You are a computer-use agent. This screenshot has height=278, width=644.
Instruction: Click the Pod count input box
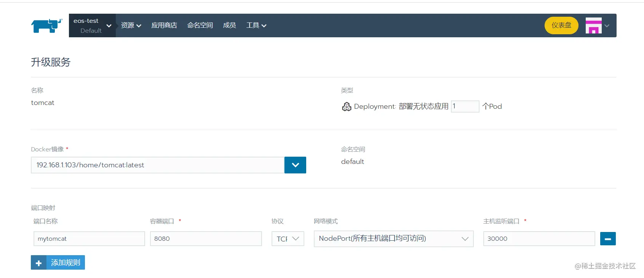465,106
